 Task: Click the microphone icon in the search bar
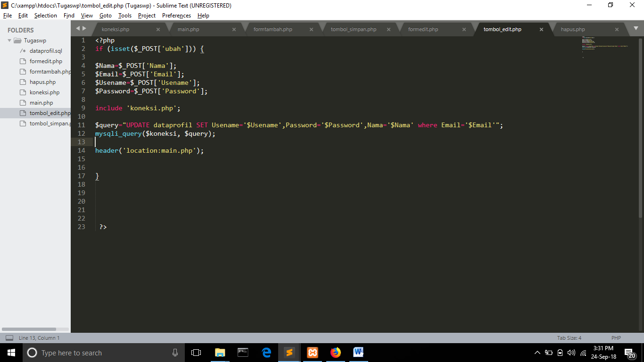[x=175, y=352]
